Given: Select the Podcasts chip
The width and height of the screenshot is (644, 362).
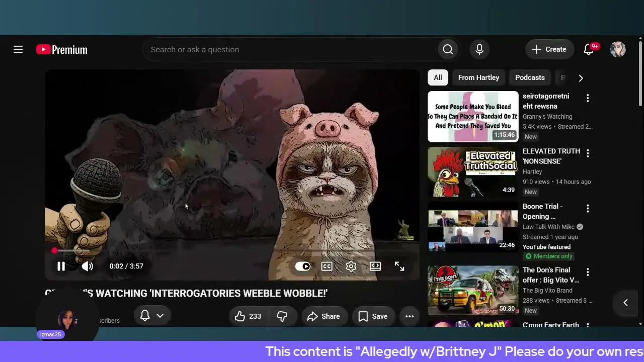Looking at the screenshot, I should (x=530, y=77).
